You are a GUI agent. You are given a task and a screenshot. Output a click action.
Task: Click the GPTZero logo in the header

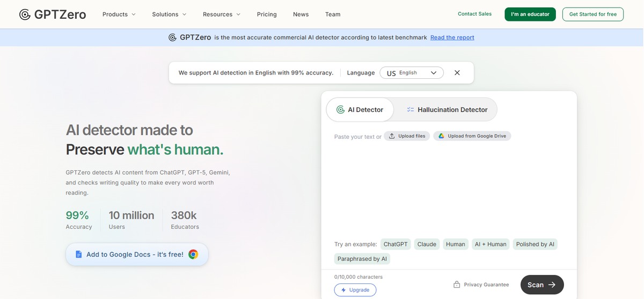(53, 14)
